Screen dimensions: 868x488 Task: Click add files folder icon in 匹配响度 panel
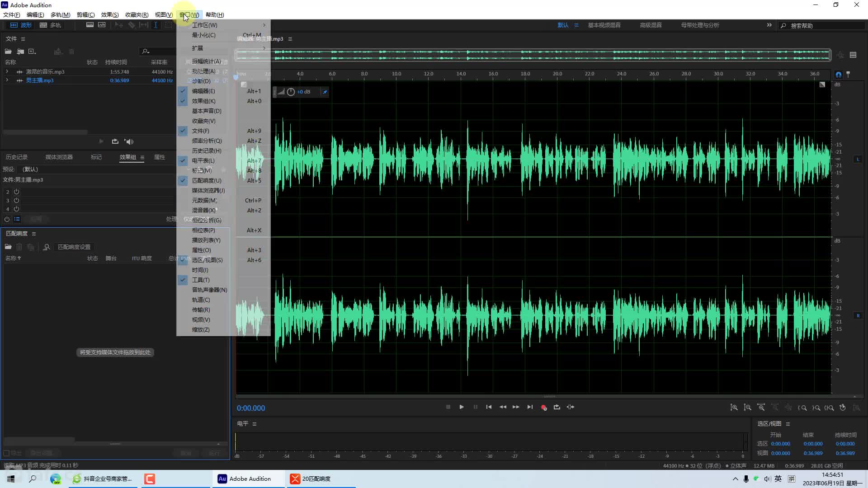(8, 247)
